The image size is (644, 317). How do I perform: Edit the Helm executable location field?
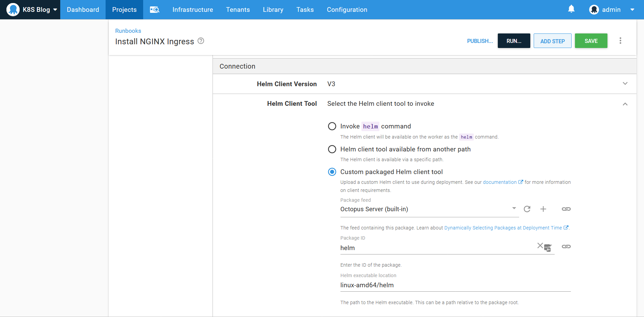[455, 285]
